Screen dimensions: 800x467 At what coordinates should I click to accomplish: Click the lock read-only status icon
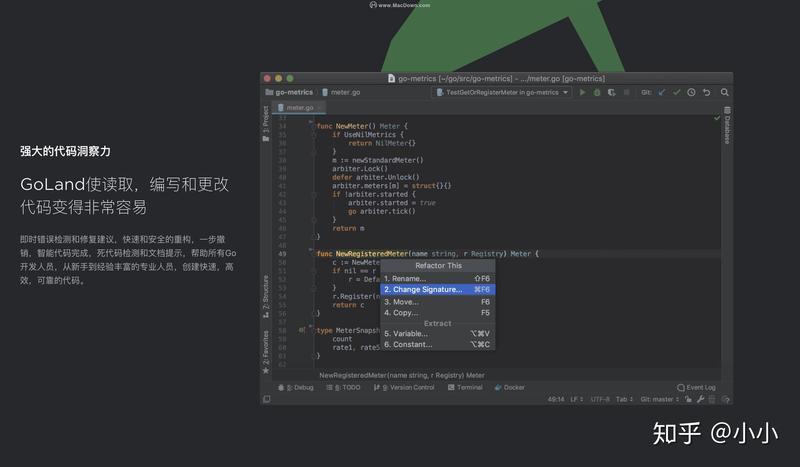(688, 399)
